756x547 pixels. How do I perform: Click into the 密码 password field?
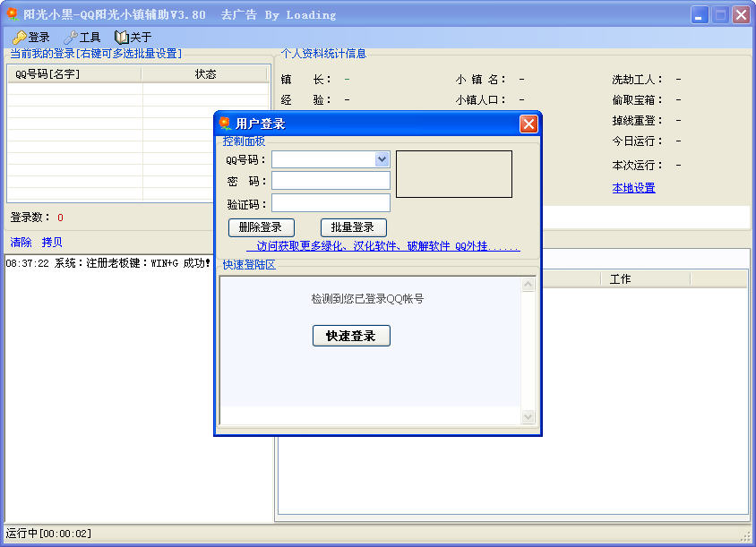(331, 181)
